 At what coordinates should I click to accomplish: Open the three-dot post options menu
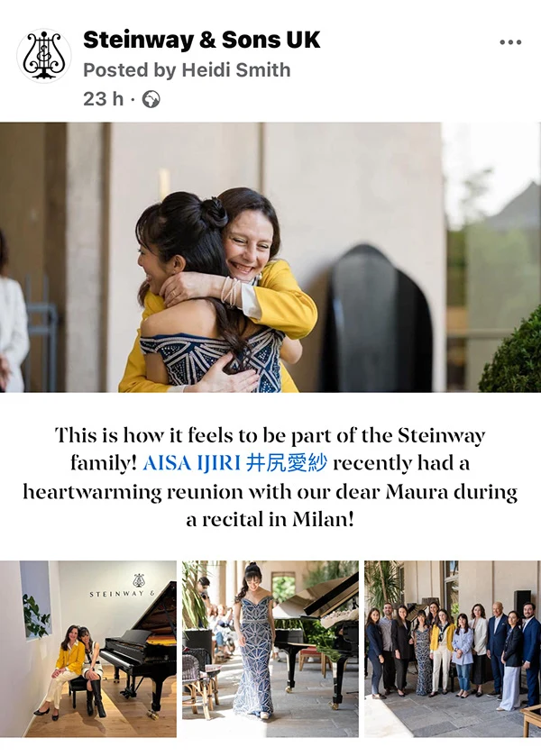point(510,42)
